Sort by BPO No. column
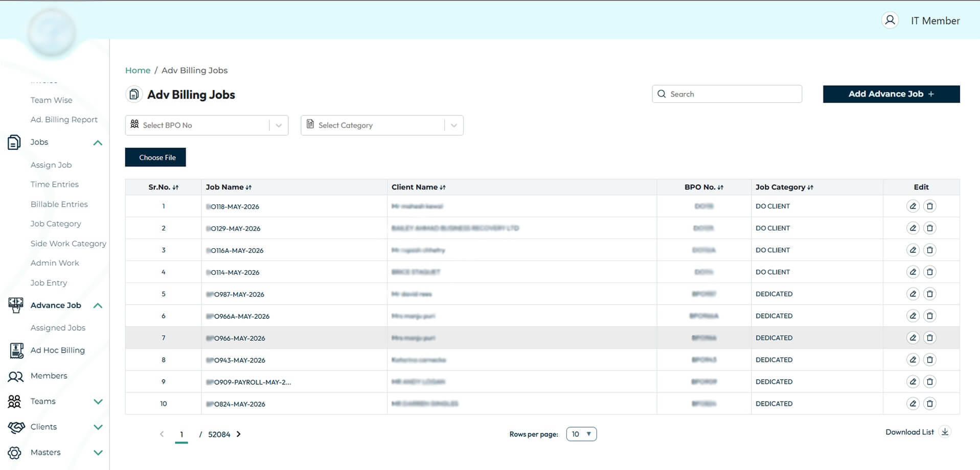 (720, 187)
